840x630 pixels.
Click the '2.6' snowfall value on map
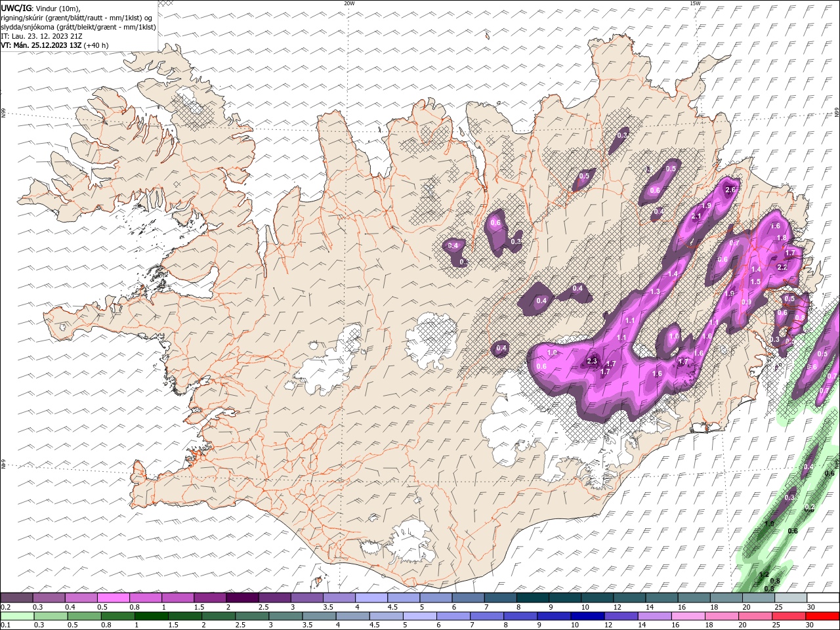pos(731,190)
